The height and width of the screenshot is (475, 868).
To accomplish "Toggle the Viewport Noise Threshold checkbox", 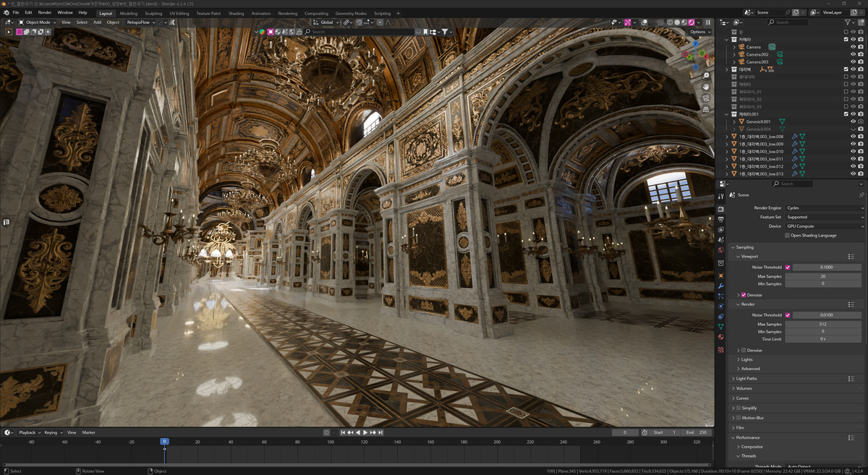I will point(788,268).
